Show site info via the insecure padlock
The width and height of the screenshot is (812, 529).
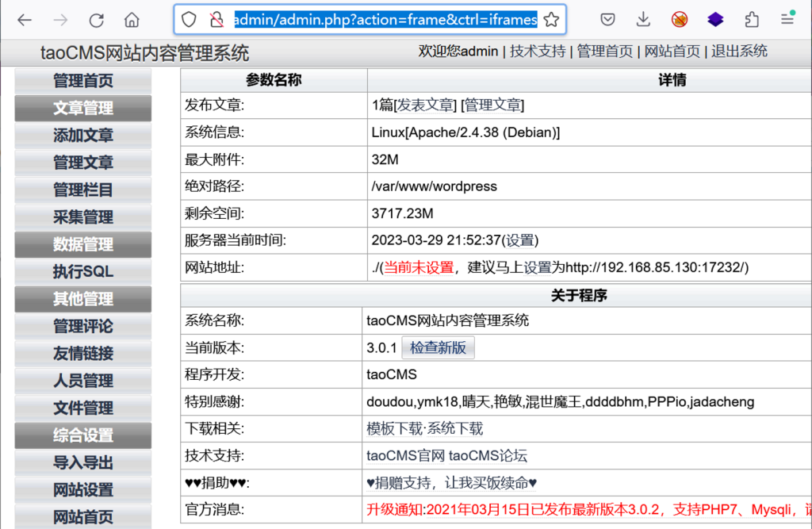coord(216,20)
